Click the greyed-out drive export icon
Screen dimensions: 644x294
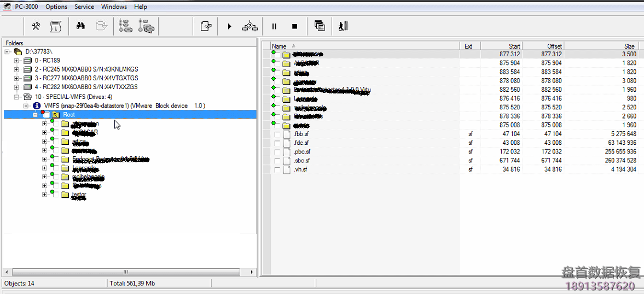[101, 26]
